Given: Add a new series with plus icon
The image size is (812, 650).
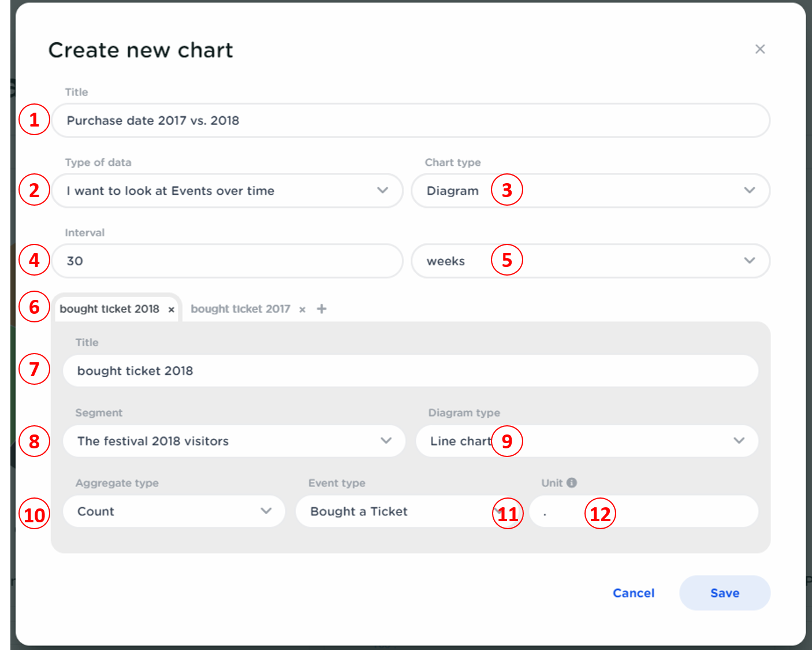Looking at the screenshot, I should pos(322,309).
